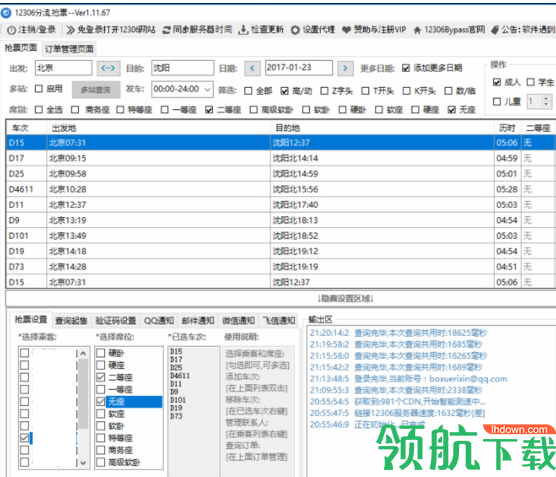Click the 注销/登录 power icon
Image resolution: width=556 pixels, height=477 pixels.
[11, 30]
